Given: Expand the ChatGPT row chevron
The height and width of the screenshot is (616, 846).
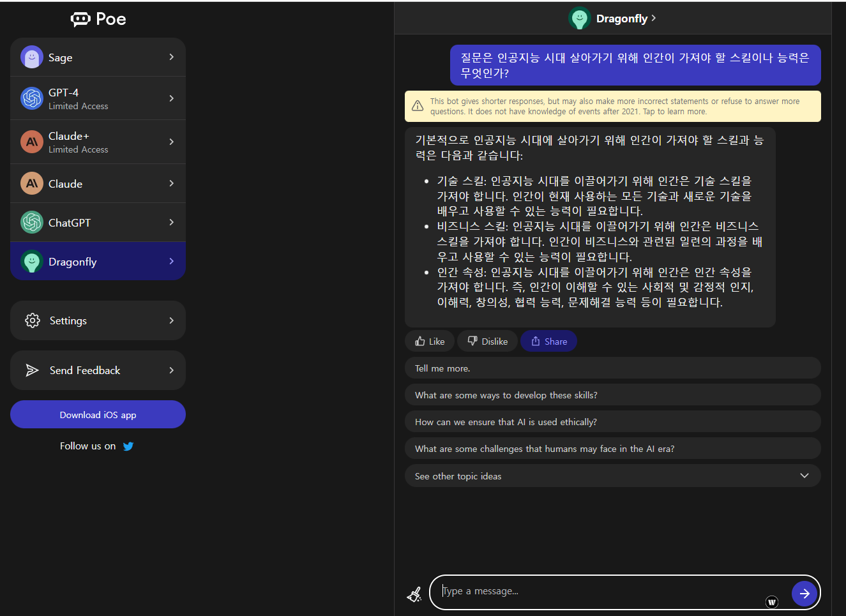Looking at the screenshot, I should pyautogui.click(x=171, y=222).
